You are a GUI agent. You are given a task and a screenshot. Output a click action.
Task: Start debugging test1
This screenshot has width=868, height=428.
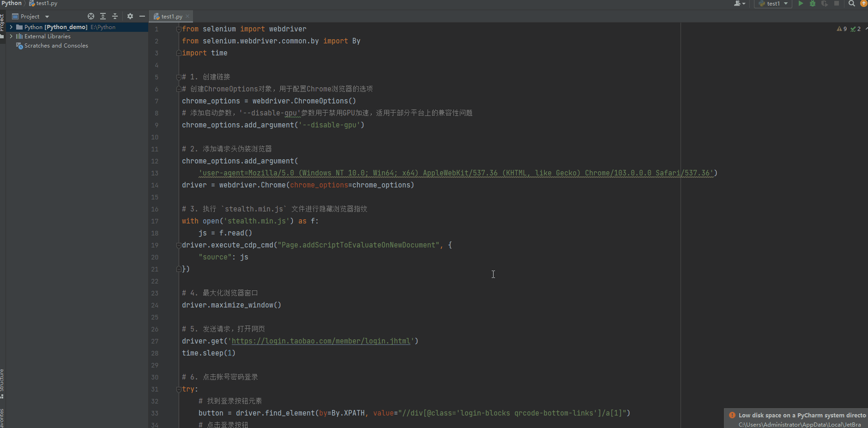tap(813, 3)
